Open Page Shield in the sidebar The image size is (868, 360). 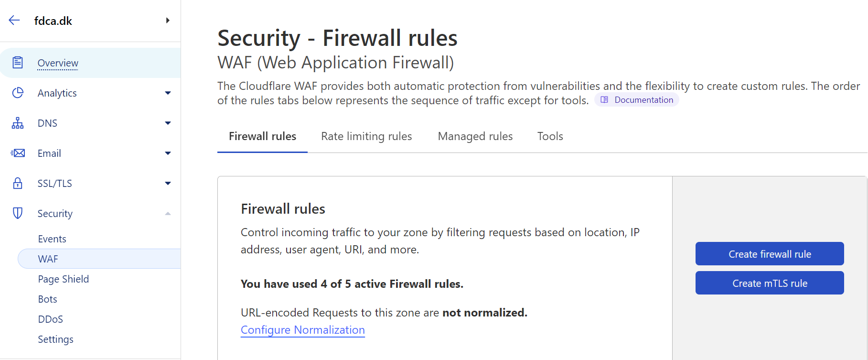tap(64, 279)
